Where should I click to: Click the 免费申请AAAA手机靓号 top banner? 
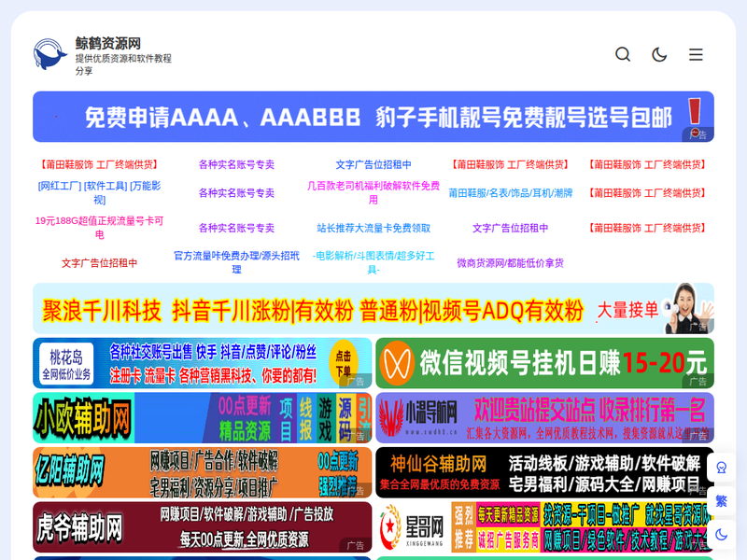tap(373, 117)
